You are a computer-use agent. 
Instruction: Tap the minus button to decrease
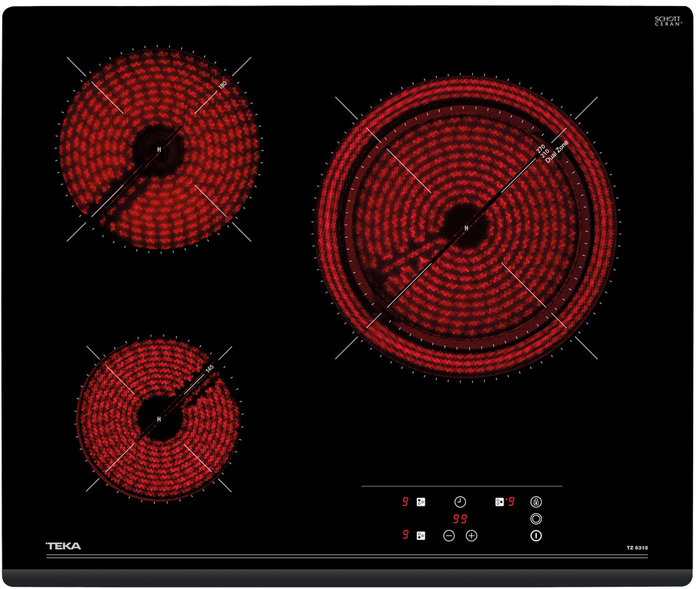(x=448, y=535)
